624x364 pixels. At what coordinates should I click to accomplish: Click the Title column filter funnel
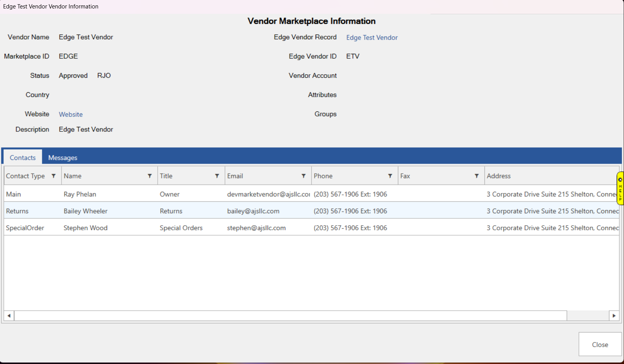(x=217, y=176)
